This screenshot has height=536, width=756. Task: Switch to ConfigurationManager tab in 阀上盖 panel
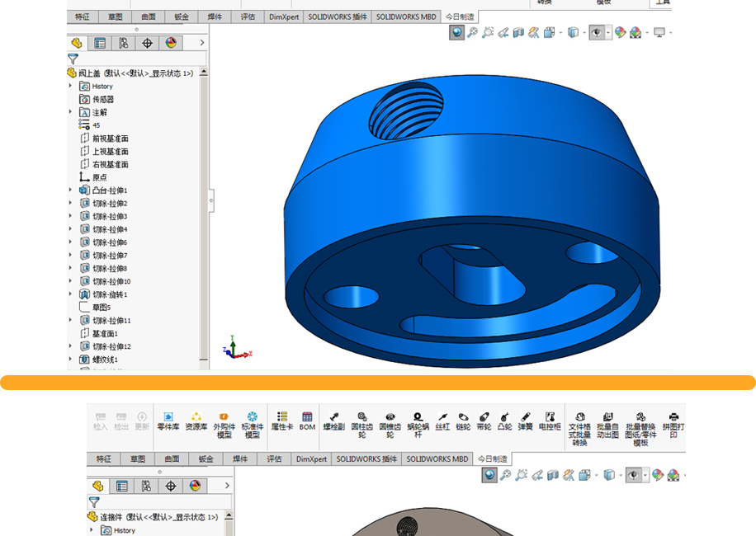tap(124, 43)
